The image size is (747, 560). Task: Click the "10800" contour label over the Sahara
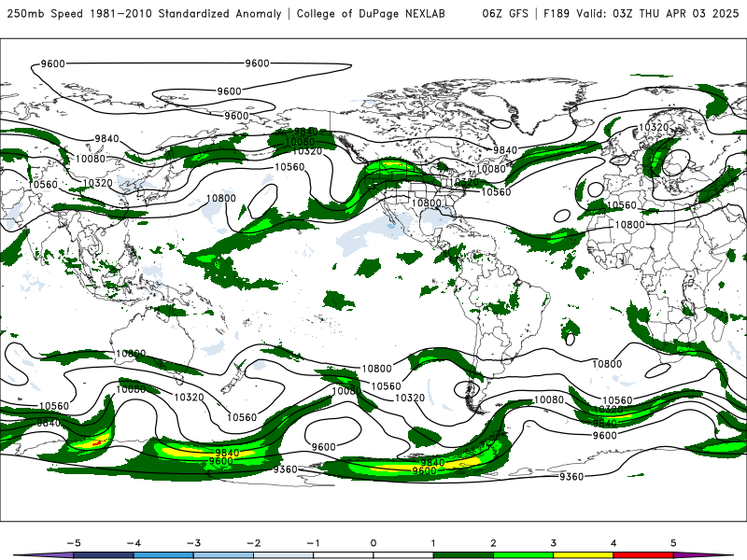click(629, 225)
